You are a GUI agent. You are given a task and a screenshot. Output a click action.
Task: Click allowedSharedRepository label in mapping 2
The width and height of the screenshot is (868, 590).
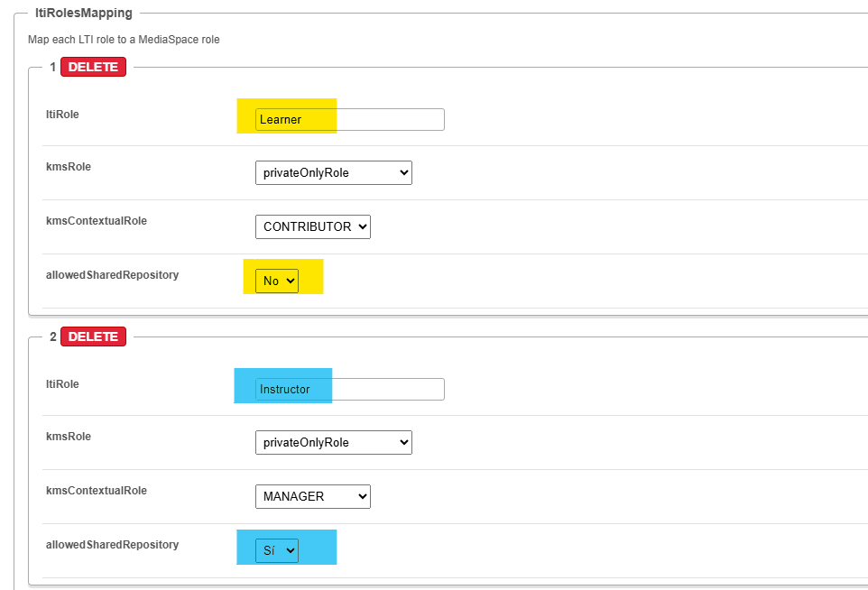pyautogui.click(x=113, y=545)
